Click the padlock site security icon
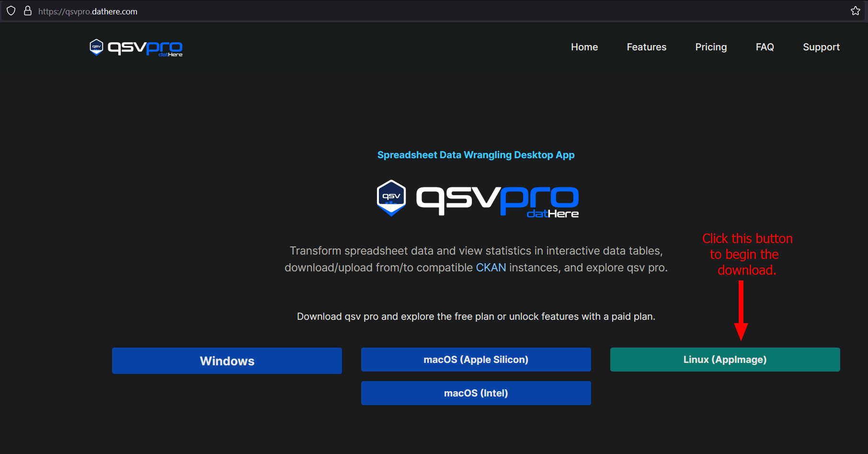 (x=28, y=11)
